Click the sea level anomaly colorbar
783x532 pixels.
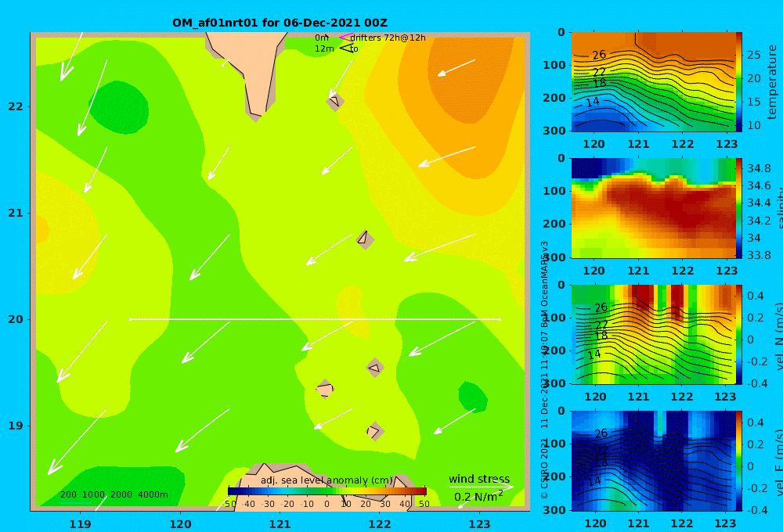pos(327,491)
